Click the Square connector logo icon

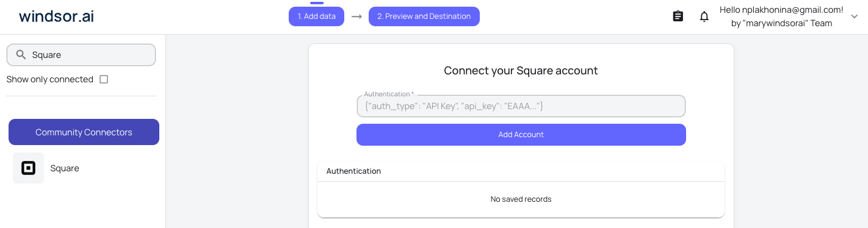[28, 168]
